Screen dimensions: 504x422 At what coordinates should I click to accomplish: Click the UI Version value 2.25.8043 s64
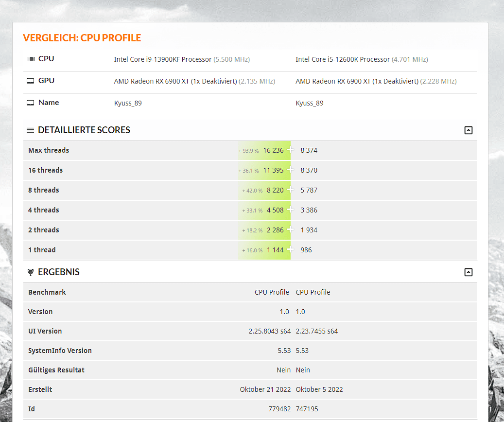point(270,331)
